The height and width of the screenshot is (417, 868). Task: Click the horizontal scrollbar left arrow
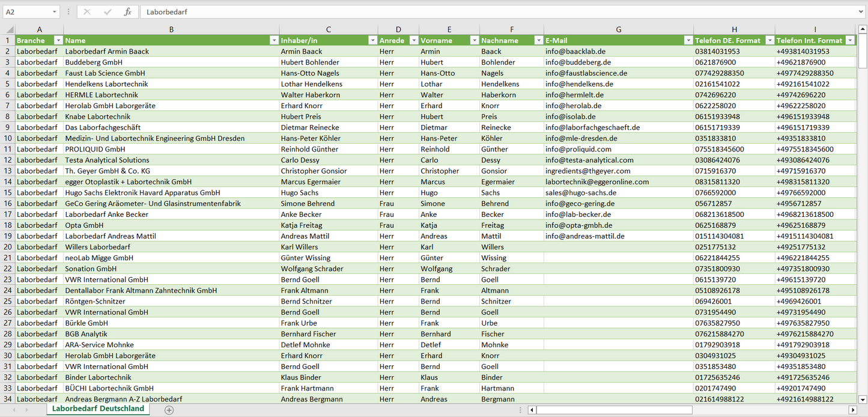tap(532, 410)
